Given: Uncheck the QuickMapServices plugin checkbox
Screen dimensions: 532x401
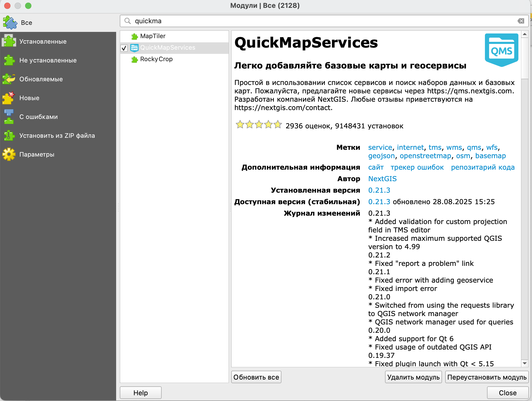Looking at the screenshot, I should point(124,48).
